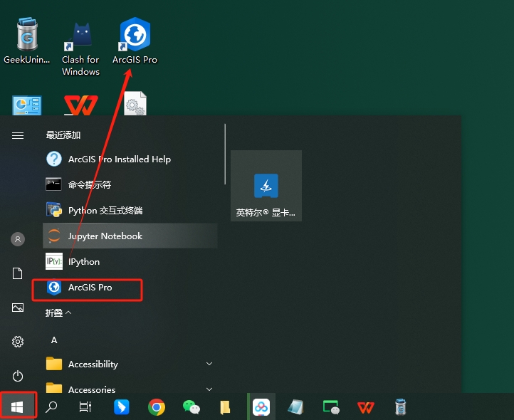Open 命令提示符 from Start list
Viewport: 514px width, 420px height.
(130, 184)
